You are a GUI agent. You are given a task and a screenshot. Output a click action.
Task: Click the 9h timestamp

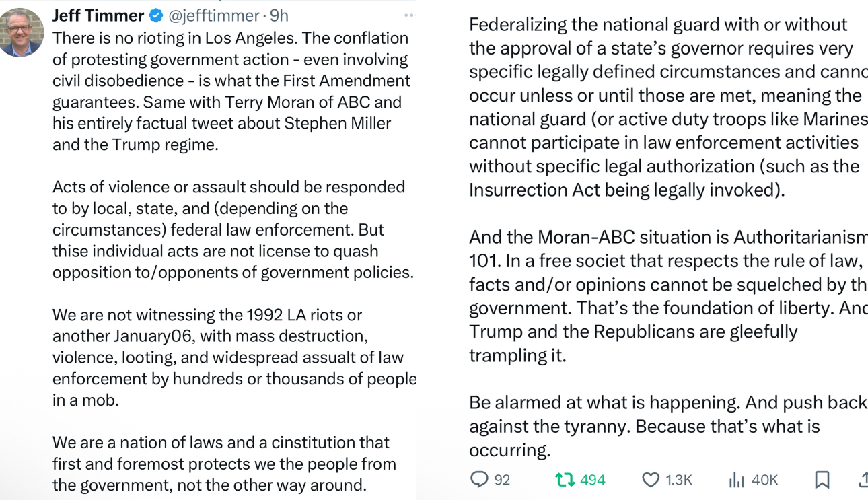(x=279, y=15)
